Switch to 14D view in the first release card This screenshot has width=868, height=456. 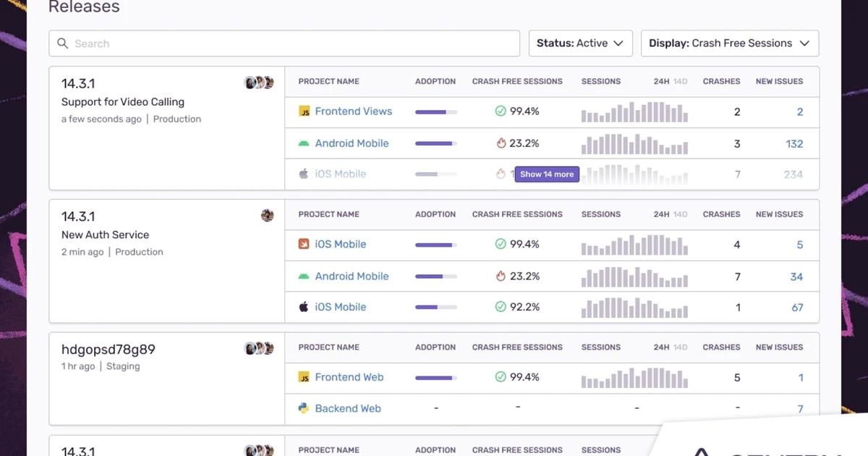click(x=680, y=82)
